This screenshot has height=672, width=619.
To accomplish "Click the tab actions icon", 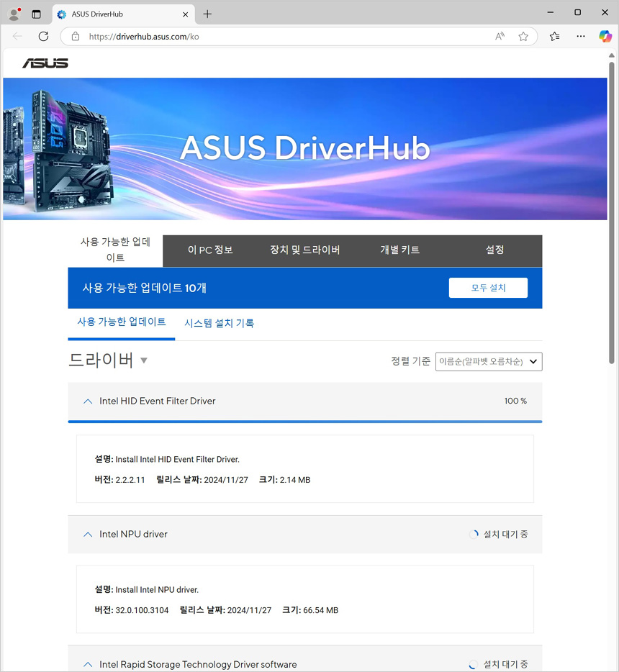I will pos(36,14).
